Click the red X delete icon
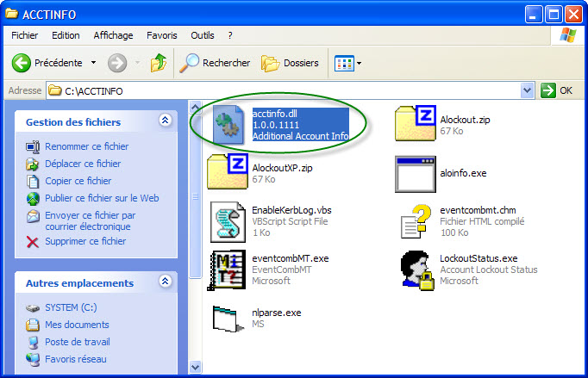The width and height of the screenshot is (588, 378). point(33,242)
